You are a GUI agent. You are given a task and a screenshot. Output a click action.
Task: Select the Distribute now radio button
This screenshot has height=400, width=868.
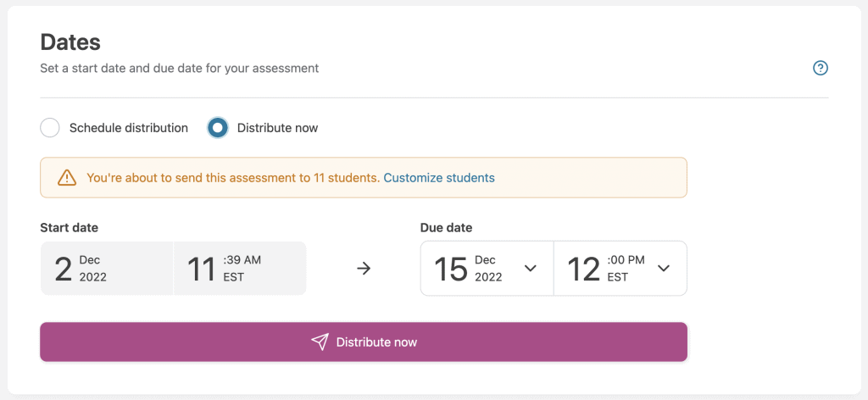pyautogui.click(x=218, y=128)
